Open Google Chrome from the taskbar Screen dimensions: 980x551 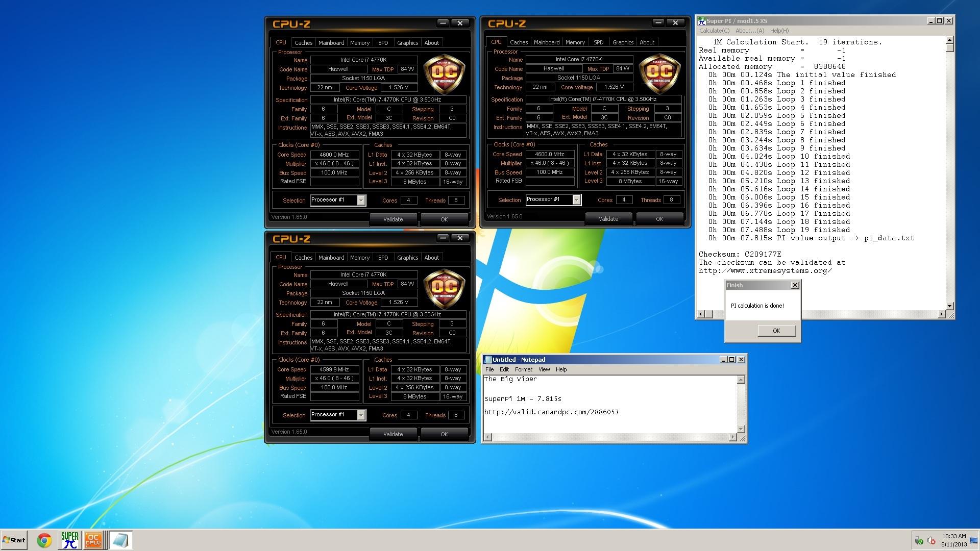tap(44, 540)
